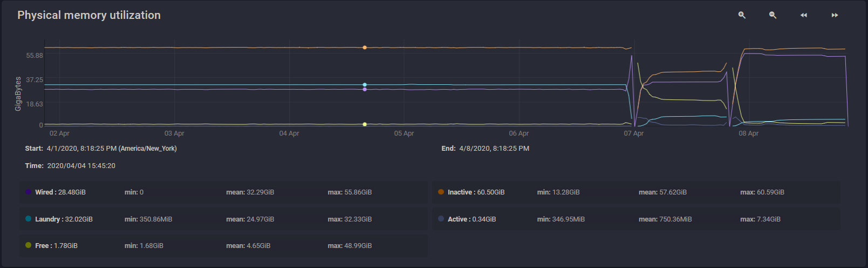
Task: Select the purple Wired data point marker
Action: (x=365, y=89)
